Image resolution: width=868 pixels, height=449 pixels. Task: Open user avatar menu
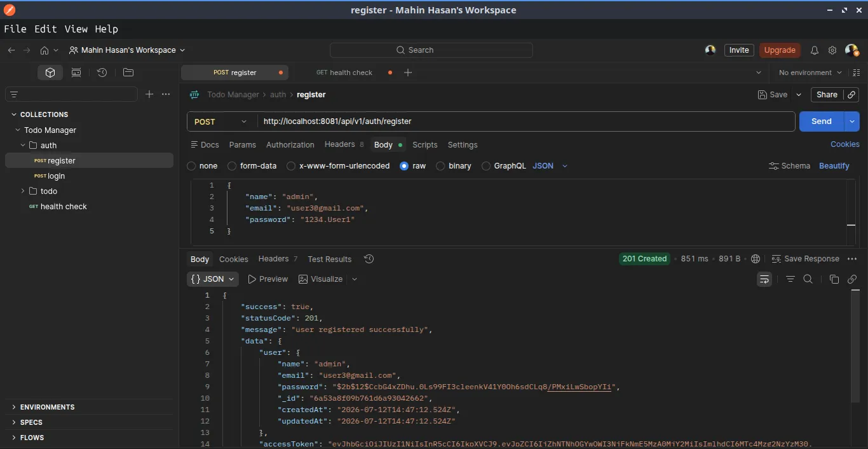(x=851, y=50)
